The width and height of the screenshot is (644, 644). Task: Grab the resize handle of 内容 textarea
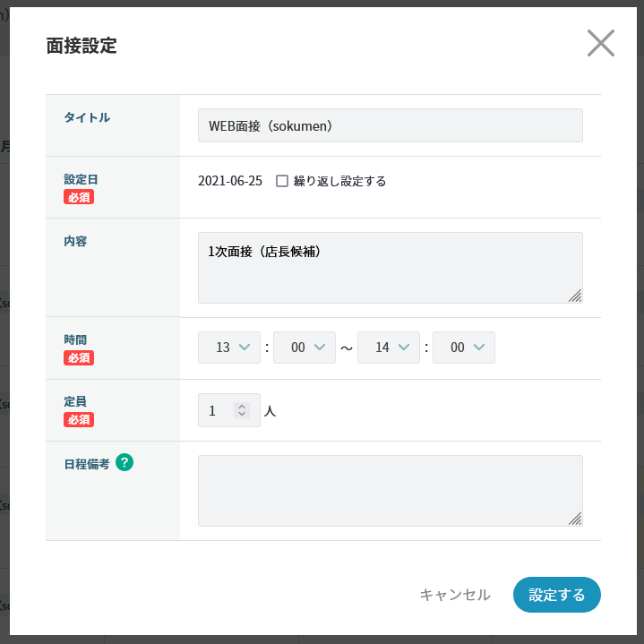tap(575, 296)
